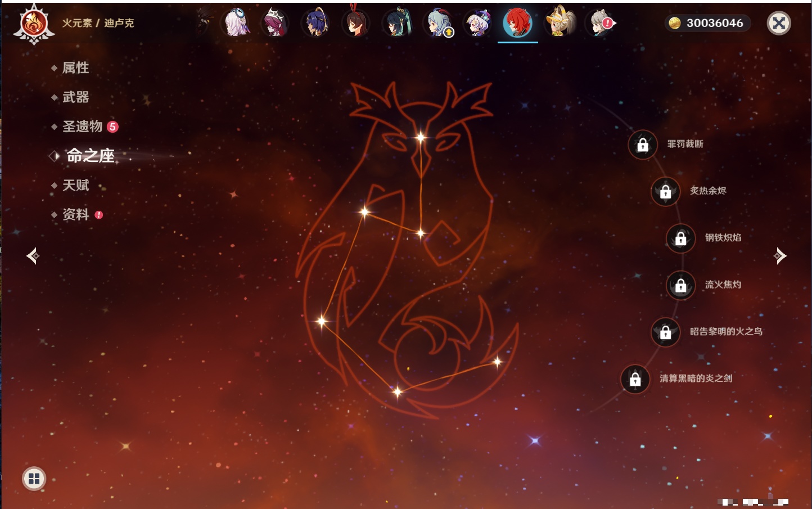Image resolution: width=812 pixels, height=509 pixels.
Task: Select the grey-haired cat-eared character with alert
Action: [x=600, y=23]
